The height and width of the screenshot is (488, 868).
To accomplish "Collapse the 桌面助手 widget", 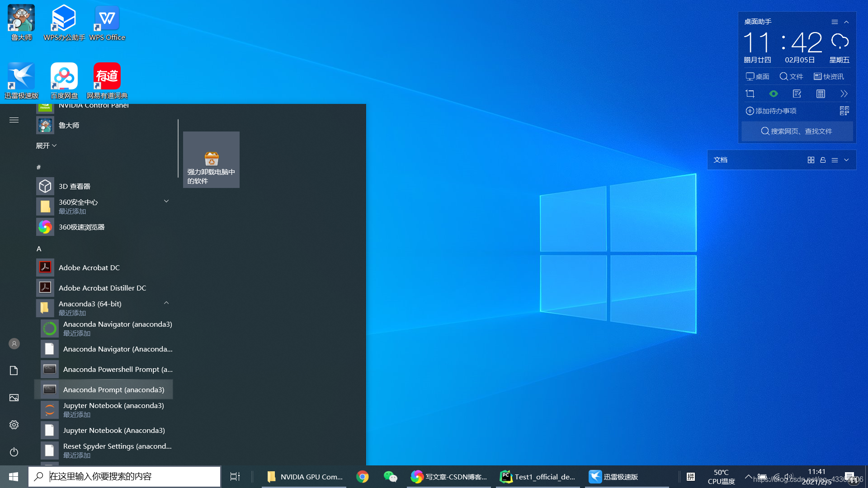I will point(846,22).
